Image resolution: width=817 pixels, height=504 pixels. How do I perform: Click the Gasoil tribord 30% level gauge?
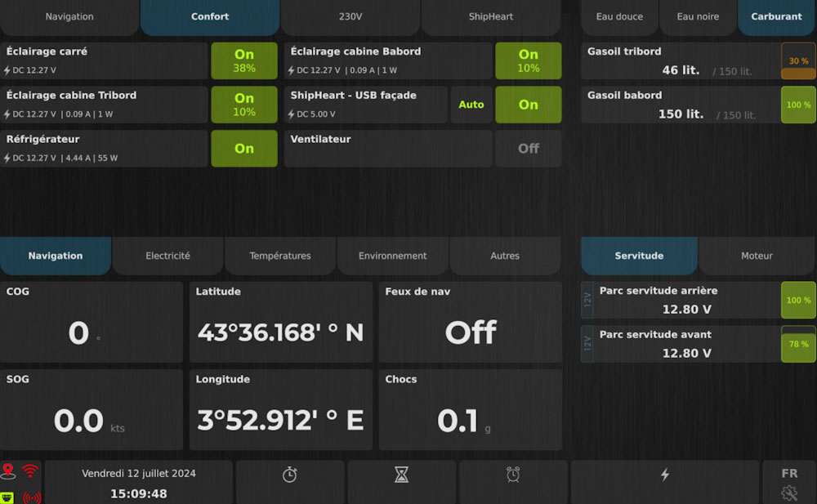(798, 61)
